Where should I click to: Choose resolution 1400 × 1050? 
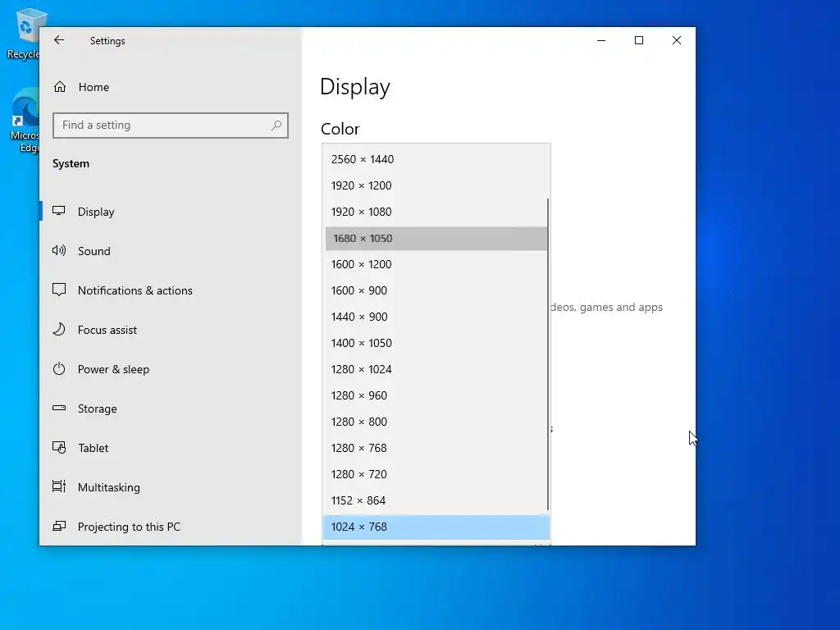coord(436,343)
